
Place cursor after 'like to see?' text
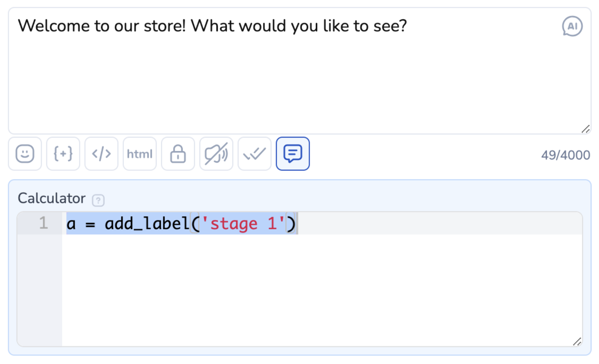click(x=408, y=26)
